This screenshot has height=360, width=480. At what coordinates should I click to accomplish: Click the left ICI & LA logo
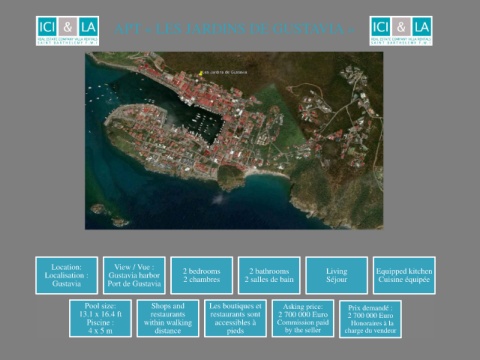67,31
